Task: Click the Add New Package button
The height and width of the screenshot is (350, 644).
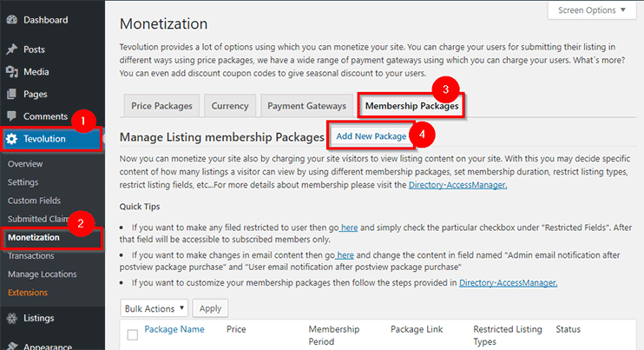Action: (371, 136)
